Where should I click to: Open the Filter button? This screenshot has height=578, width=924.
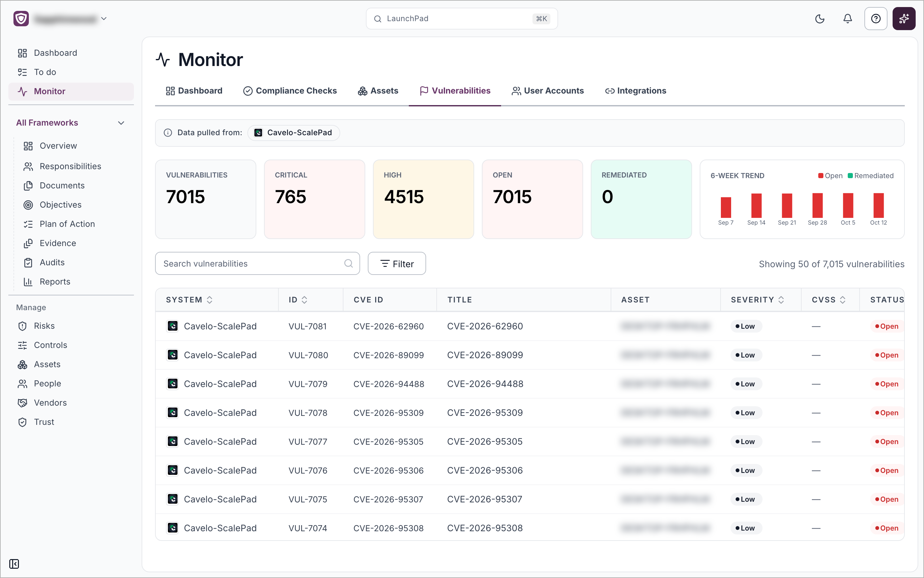[x=396, y=263]
